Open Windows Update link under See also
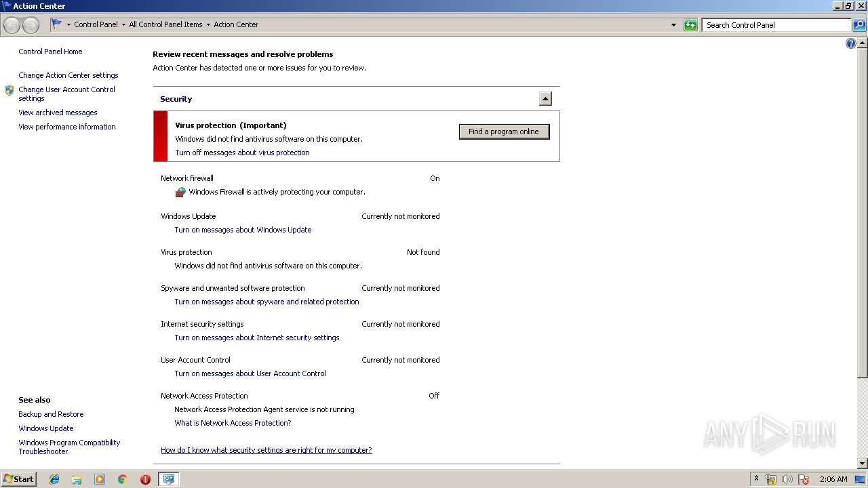Image resolution: width=868 pixels, height=488 pixels. coord(46,428)
